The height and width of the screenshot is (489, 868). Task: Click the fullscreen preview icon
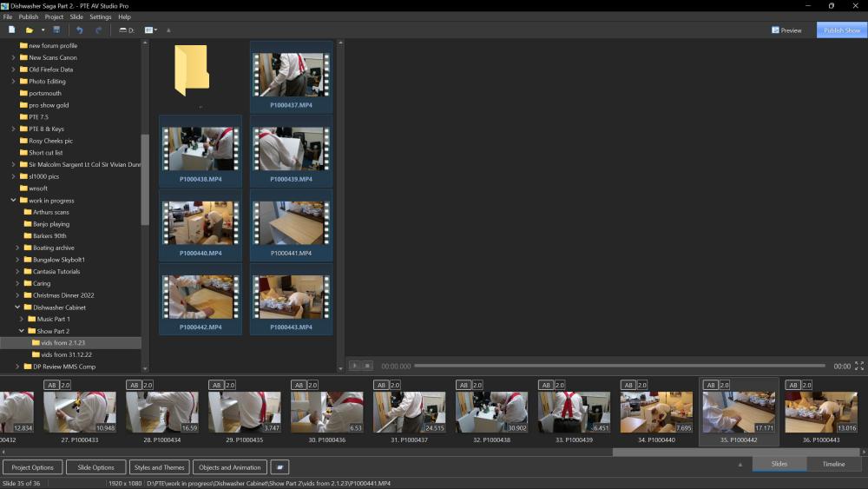[859, 367]
